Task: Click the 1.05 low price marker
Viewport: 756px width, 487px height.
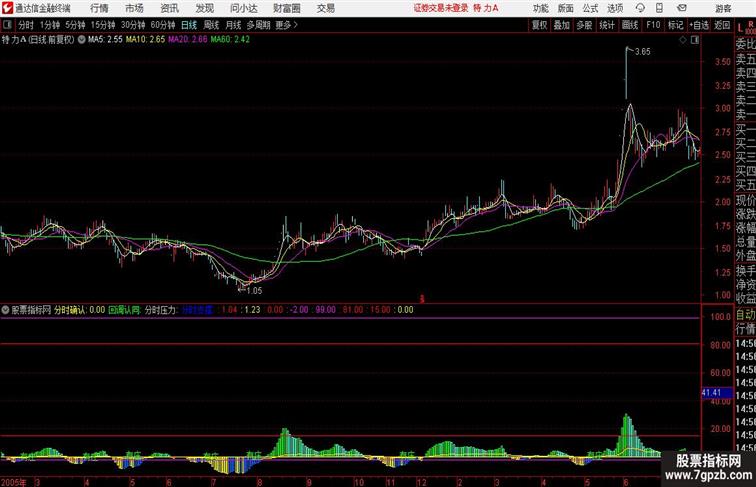Action: [x=254, y=291]
